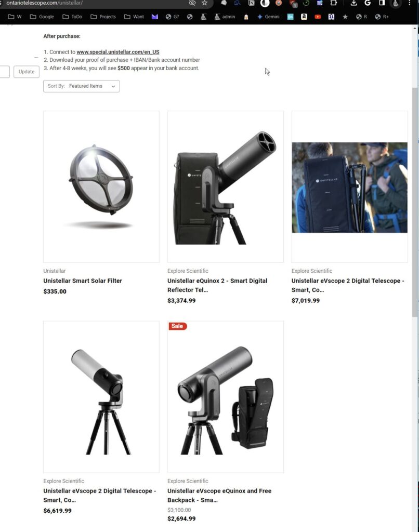Viewport: 419px width, 532px height.
Task: Toggle the browser side panel icon
Action: click(382, 3)
